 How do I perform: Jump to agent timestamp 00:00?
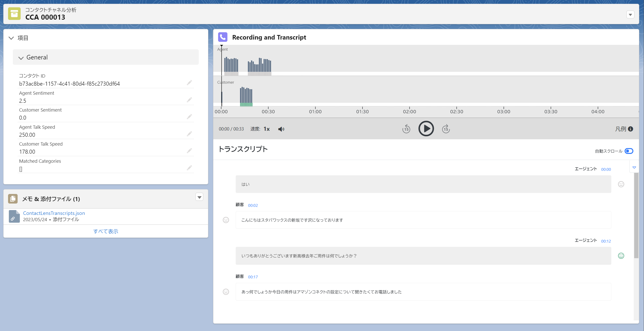pos(606,170)
